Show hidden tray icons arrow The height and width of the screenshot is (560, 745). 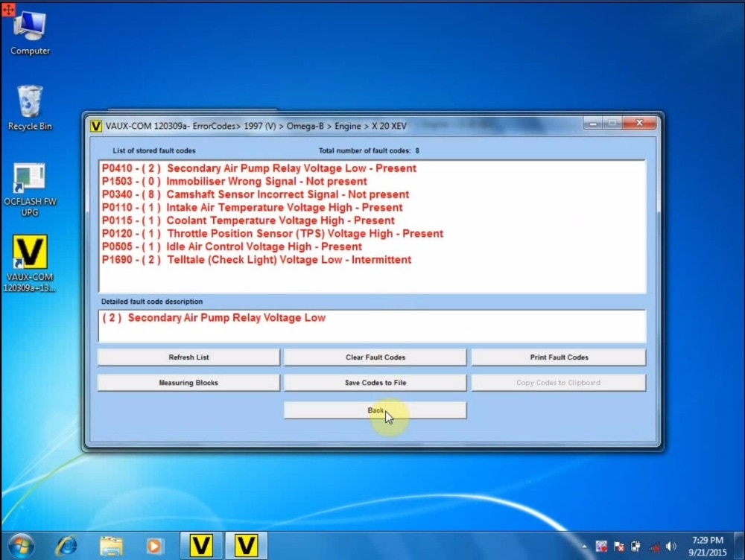coord(584,547)
